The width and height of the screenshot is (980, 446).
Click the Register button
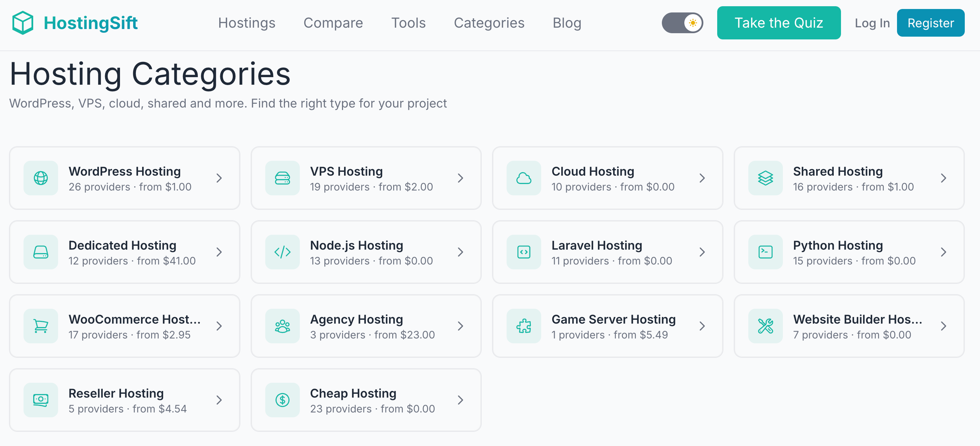point(930,23)
